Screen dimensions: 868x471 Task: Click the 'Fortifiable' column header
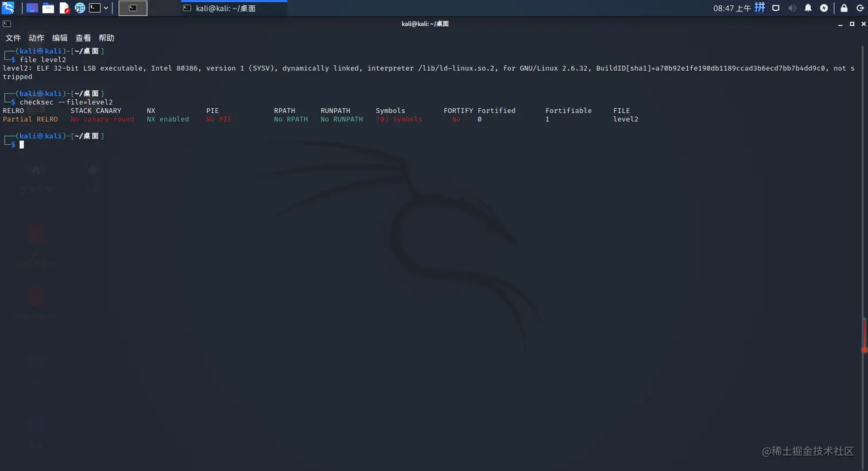coord(568,111)
